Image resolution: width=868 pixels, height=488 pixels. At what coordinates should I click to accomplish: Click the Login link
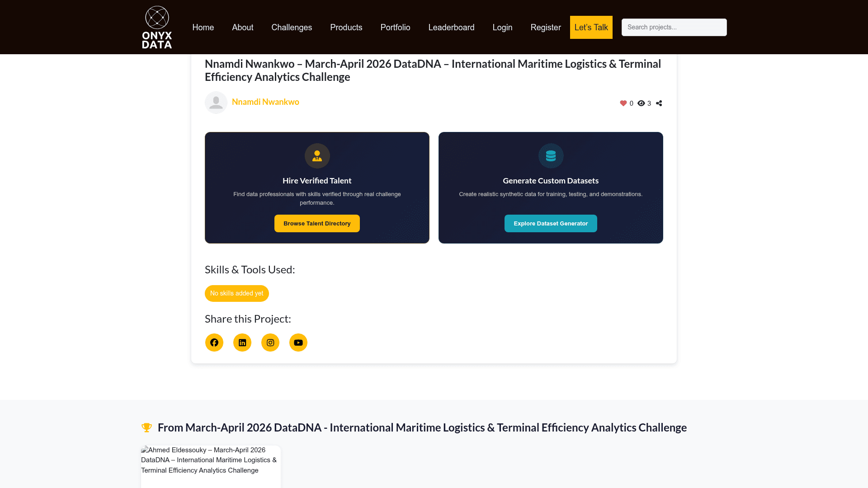click(x=502, y=27)
